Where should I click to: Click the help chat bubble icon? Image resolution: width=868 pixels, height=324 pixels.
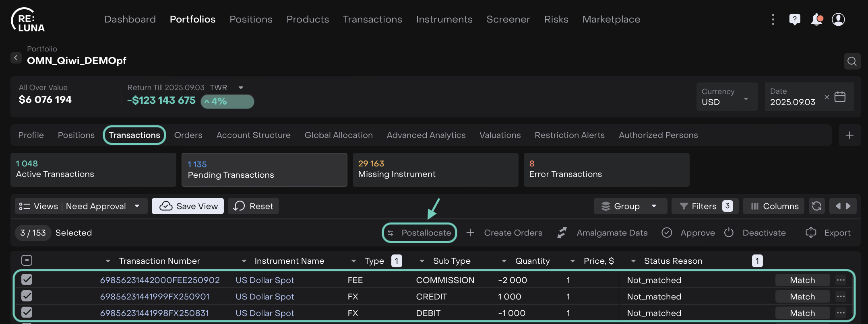(795, 19)
